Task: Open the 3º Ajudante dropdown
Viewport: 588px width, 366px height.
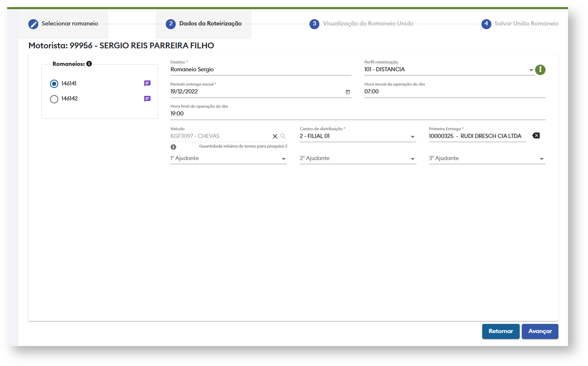Action: pyautogui.click(x=541, y=159)
